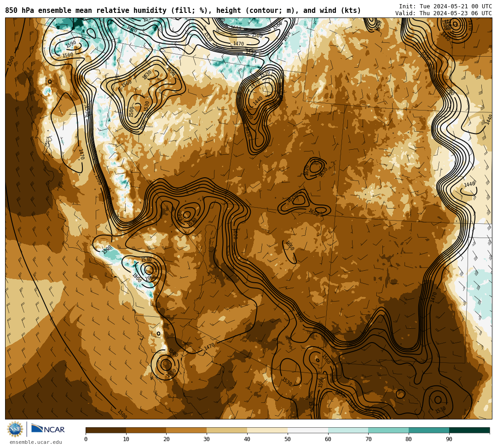Screen dimensions: 497x448
Task: Click the colorbar tick label 70
Action: [x=368, y=439]
